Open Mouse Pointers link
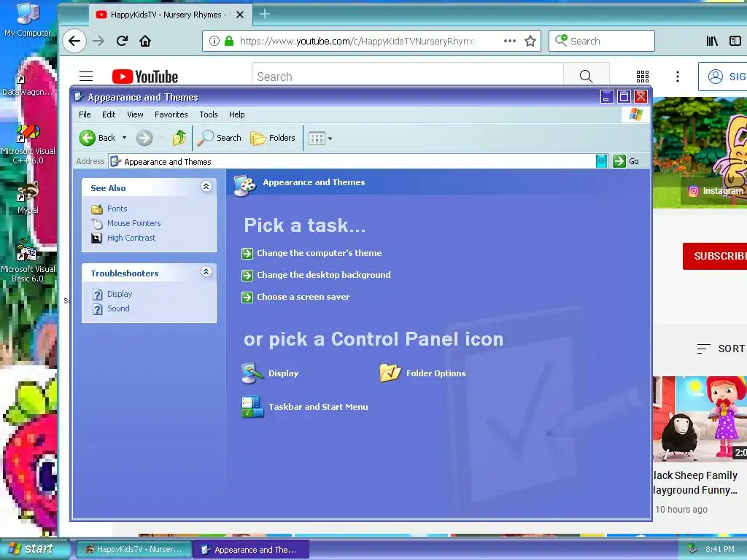 click(134, 223)
